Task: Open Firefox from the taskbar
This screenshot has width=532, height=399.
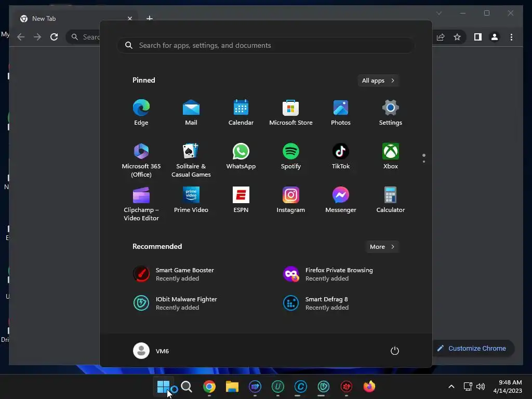Action: (369, 387)
